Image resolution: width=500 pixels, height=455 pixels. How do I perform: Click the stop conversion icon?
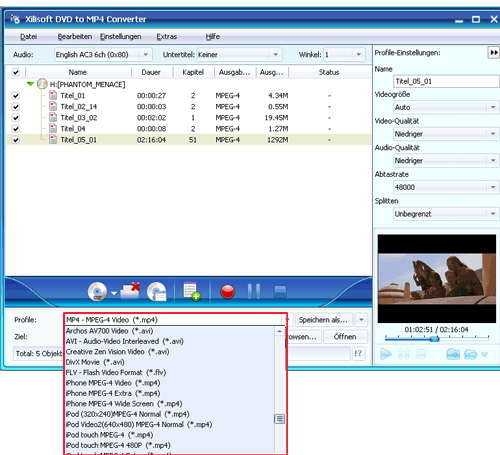[280, 292]
